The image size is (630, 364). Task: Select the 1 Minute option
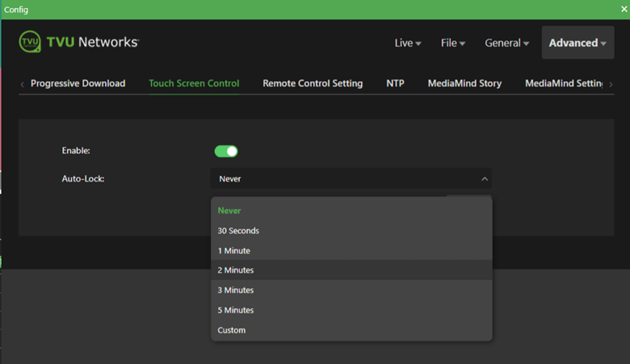tap(351, 251)
